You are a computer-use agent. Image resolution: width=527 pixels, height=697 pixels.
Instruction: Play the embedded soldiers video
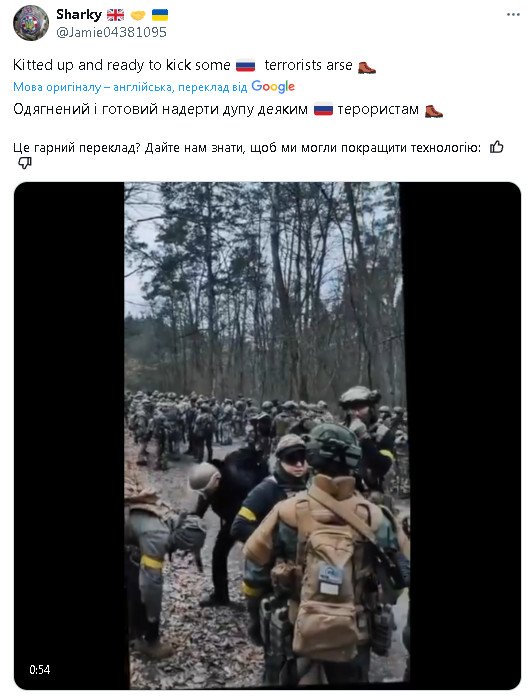[267, 436]
